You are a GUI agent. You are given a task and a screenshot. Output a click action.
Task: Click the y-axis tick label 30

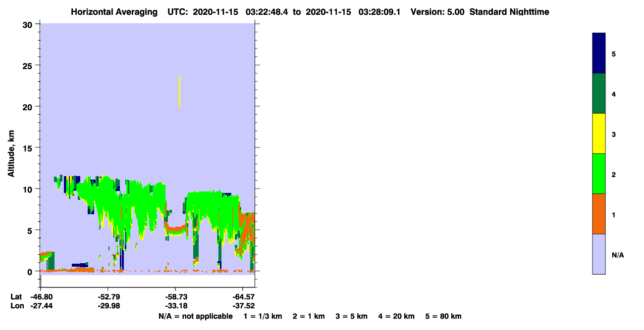(29, 24)
